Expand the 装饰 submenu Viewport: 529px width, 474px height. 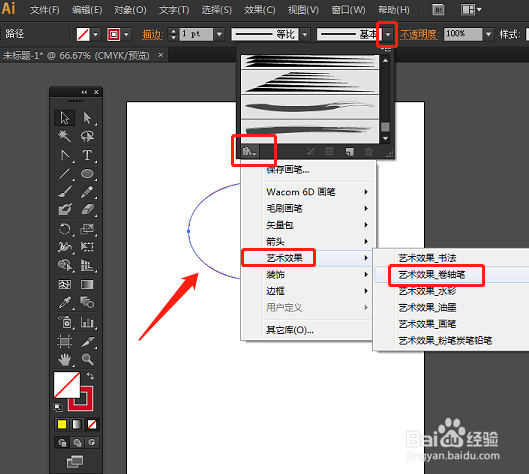(308, 275)
